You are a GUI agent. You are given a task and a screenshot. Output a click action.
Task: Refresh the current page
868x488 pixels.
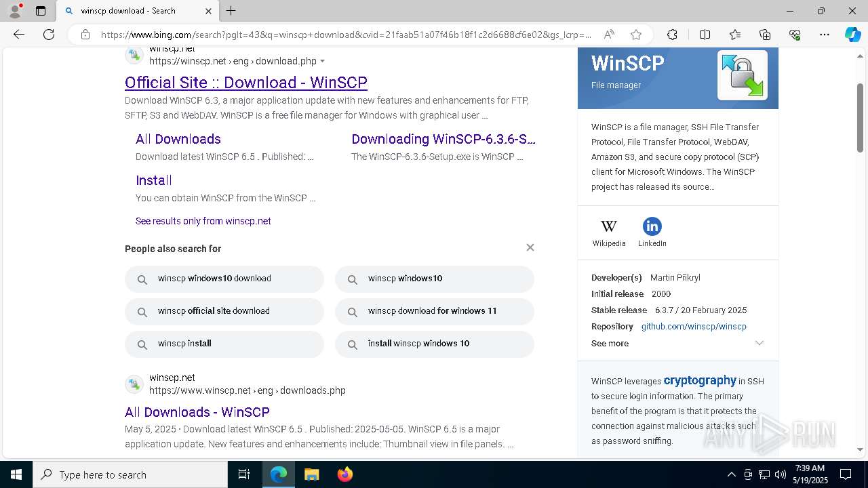point(49,35)
